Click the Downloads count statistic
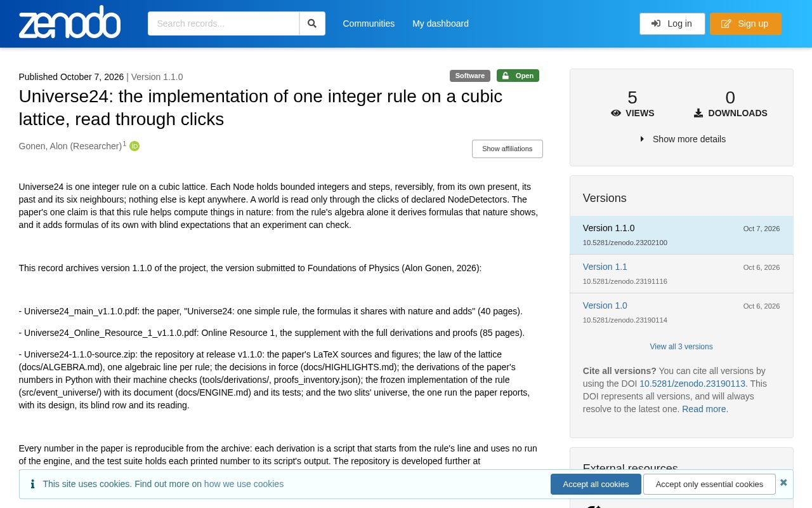812x508 pixels. click(730, 104)
